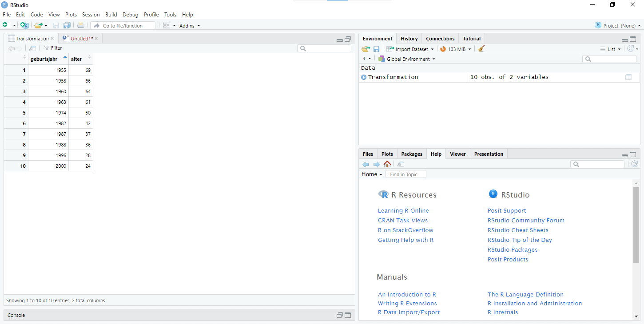Image resolution: width=644 pixels, height=324 pixels.
Task: Open the Code menu
Action: click(x=36, y=15)
